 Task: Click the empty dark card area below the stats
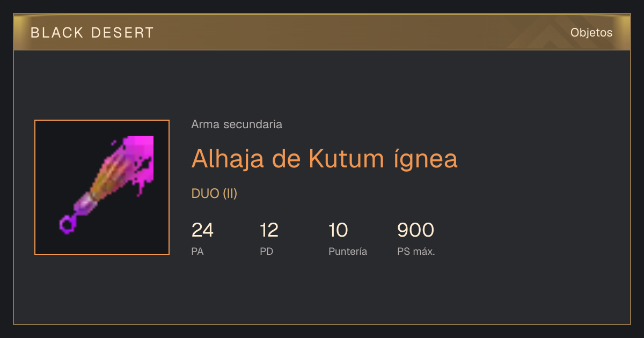tap(322, 292)
